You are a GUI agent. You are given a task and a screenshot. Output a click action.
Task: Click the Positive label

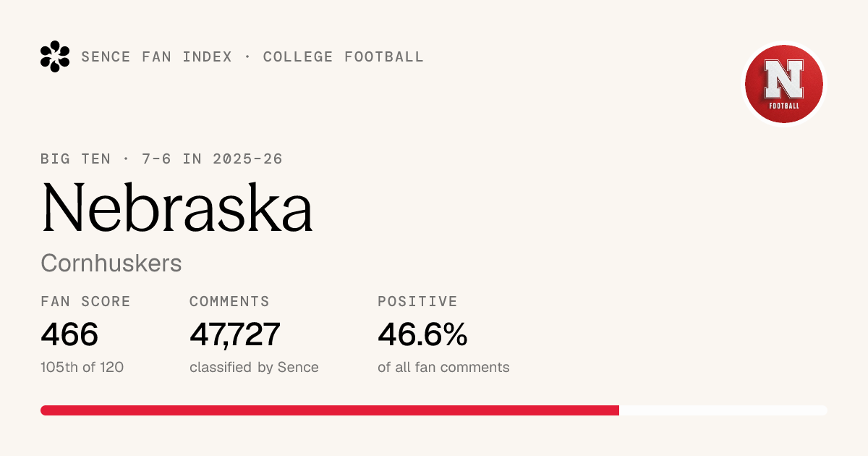(x=417, y=302)
